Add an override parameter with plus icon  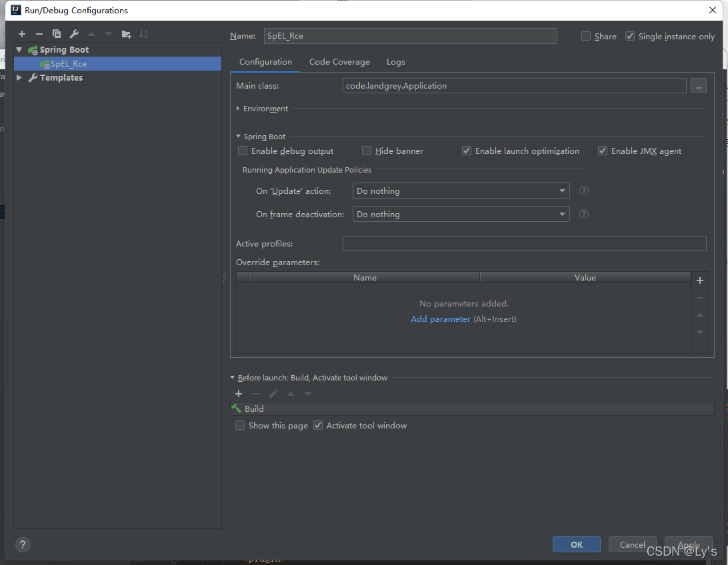click(700, 281)
